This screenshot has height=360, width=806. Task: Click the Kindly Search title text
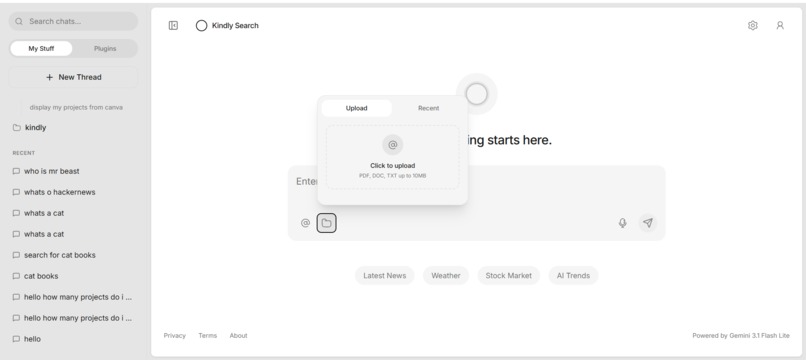pos(235,25)
